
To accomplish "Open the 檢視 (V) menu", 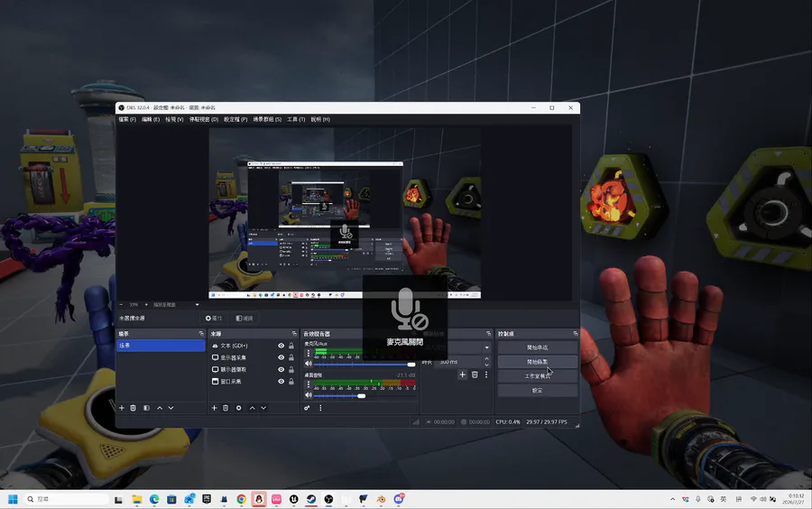I will click(x=174, y=119).
